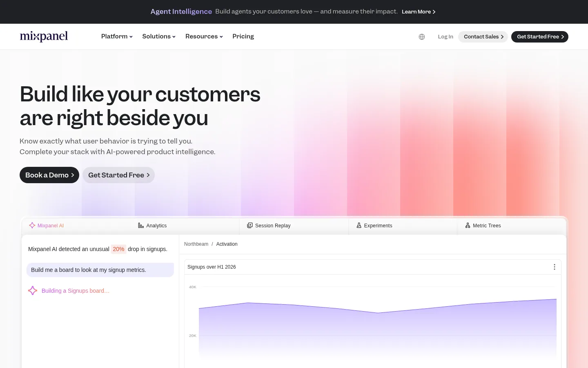Screen dimensions: 588x368
Task: Expand the Platform menu
Action: [117, 36]
